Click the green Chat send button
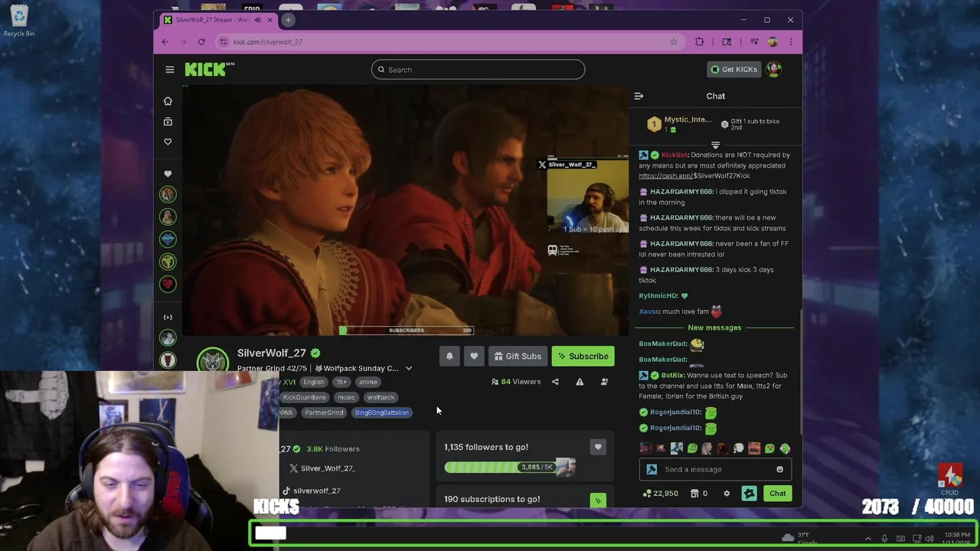Image resolution: width=980 pixels, height=551 pixels. (777, 494)
